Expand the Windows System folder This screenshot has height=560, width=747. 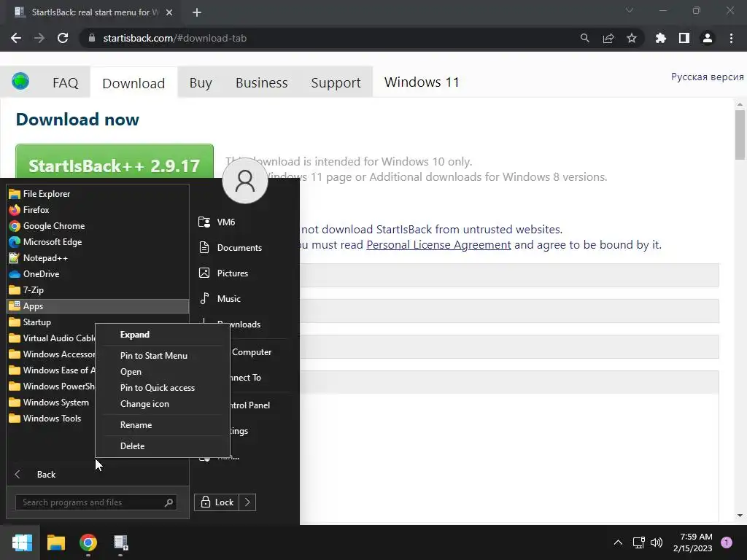coord(52,402)
